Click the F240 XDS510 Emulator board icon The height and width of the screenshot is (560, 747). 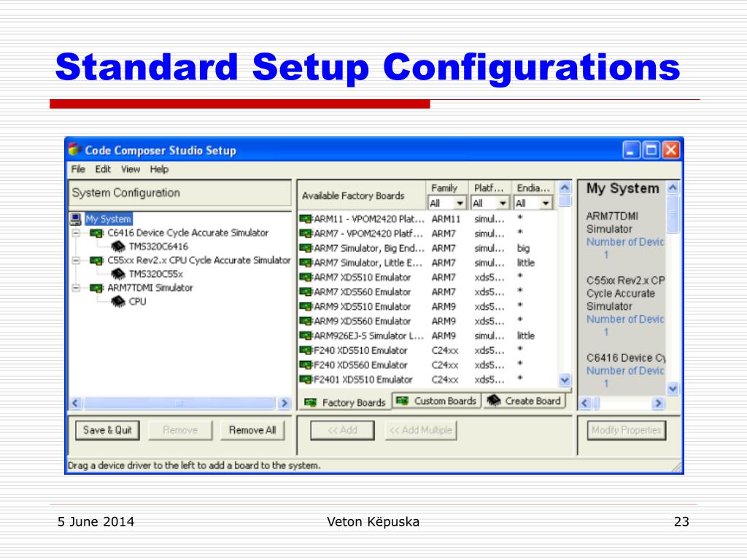tap(306, 351)
